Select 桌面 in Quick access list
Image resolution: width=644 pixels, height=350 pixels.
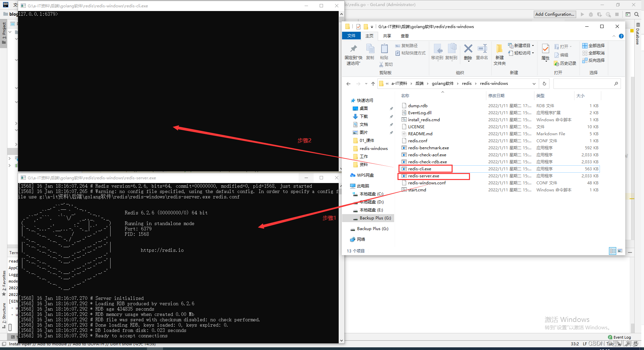click(363, 109)
